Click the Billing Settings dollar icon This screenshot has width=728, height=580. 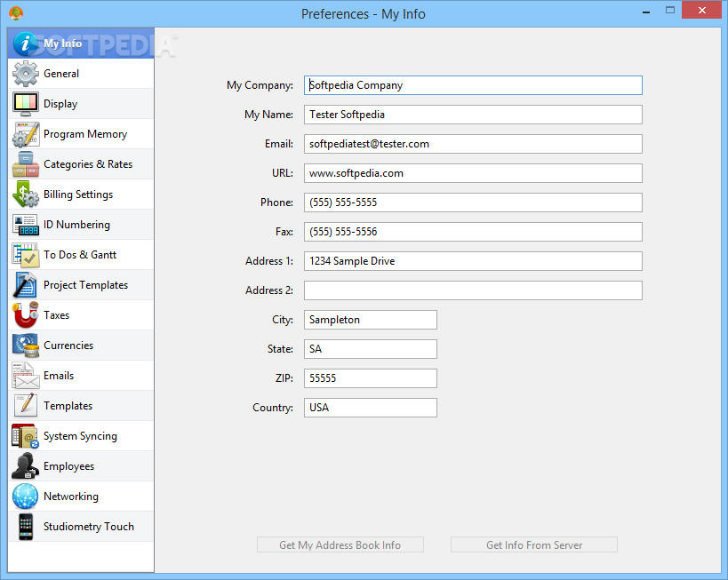[x=26, y=195]
